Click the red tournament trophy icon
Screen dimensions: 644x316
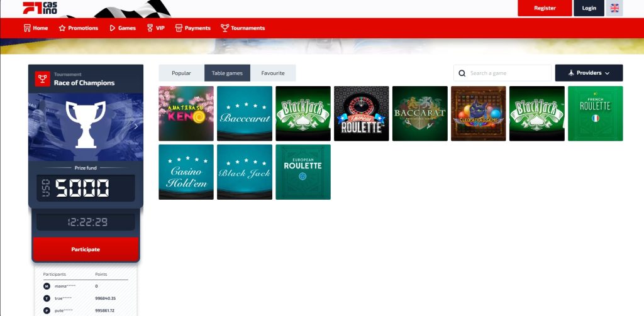(43, 79)
